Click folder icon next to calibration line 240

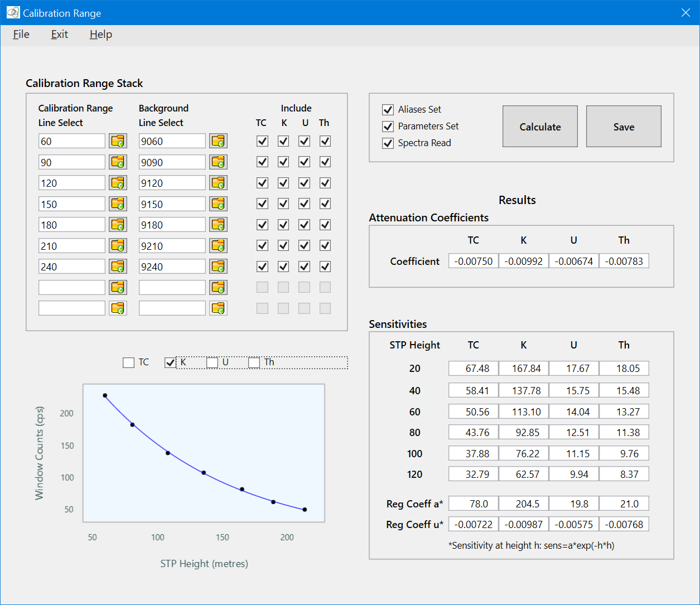tap(118, 267)
